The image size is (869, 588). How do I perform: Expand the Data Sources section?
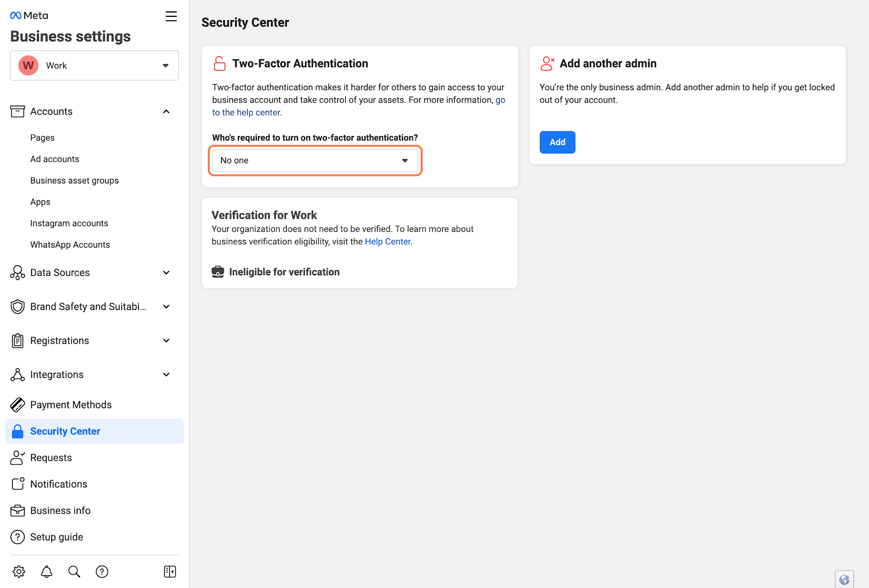166,273
